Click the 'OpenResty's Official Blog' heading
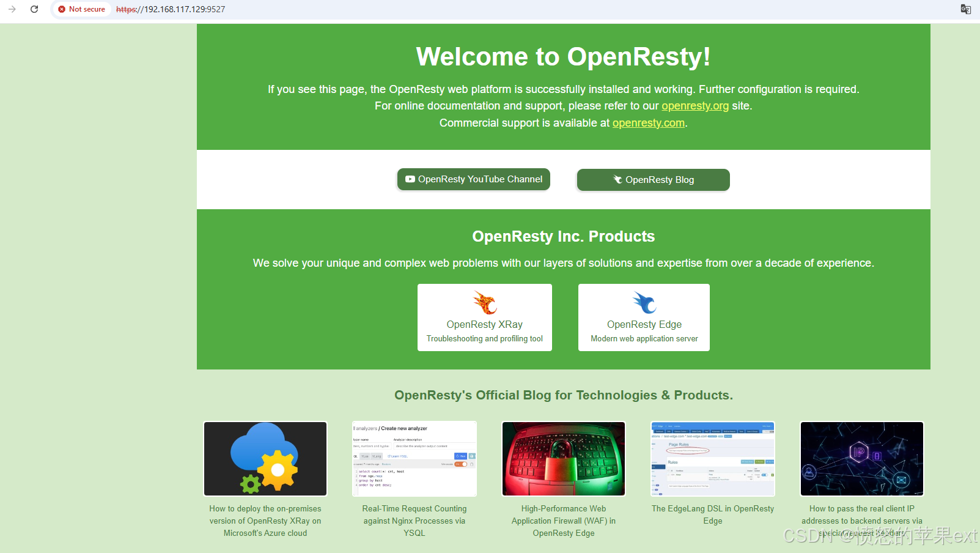Viewport: 980px width, 553px height. click(x=564, y=395)
